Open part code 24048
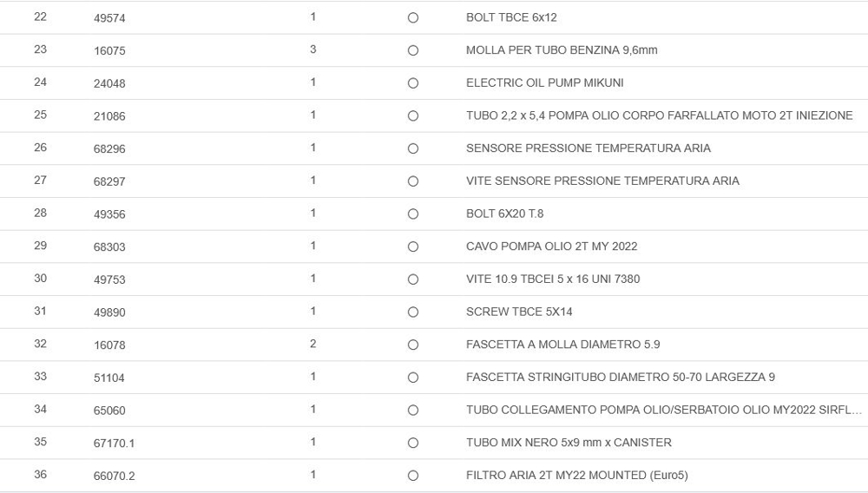The height and width of the screenshot is (493, 868). point(109,83)
